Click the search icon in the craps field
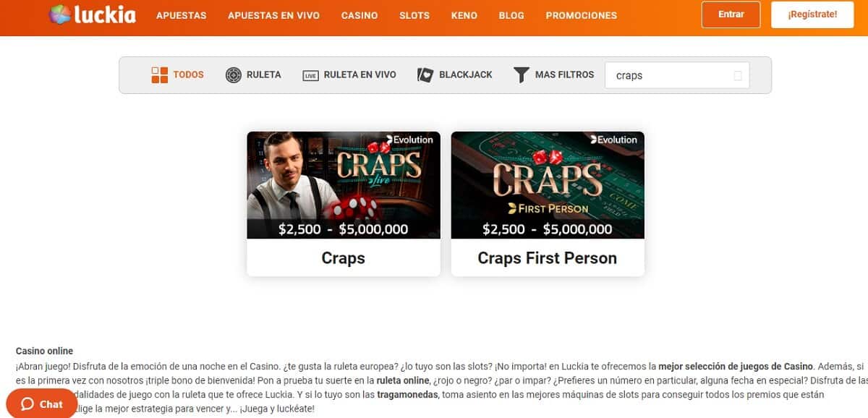 point(738,75)
